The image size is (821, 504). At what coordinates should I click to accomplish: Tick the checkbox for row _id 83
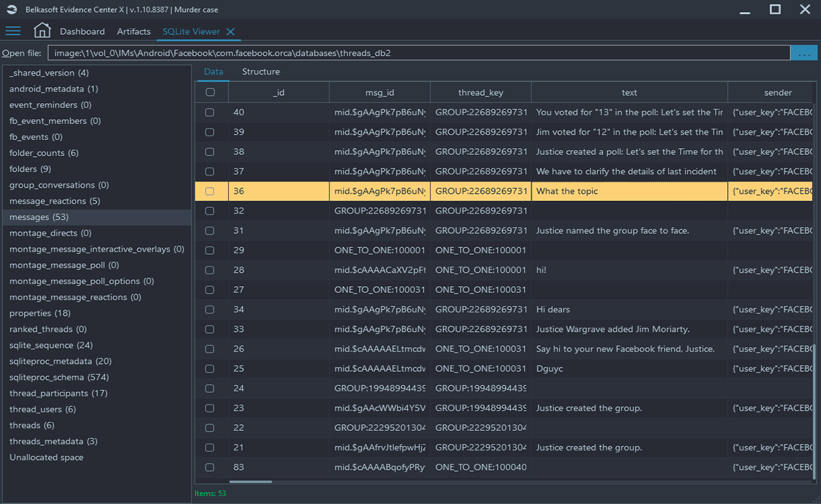[210, 467]
